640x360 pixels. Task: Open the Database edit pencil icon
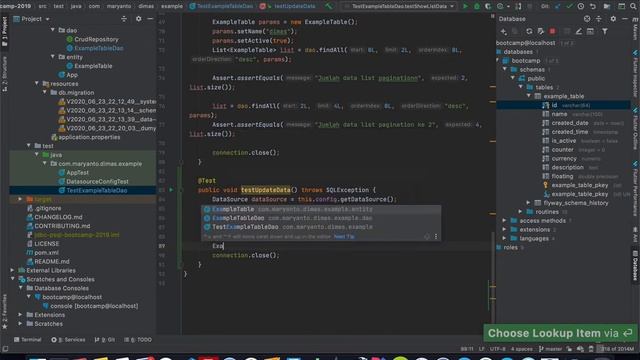click(579, 31)
